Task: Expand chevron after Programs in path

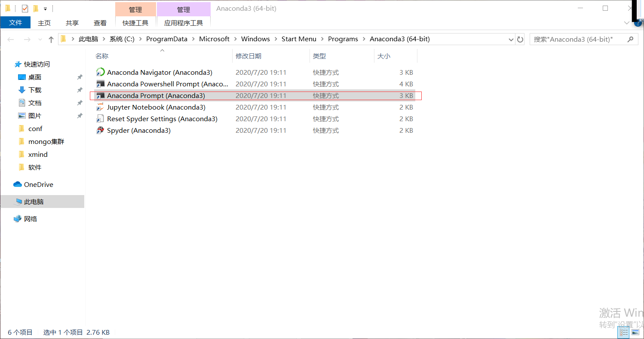Action: point(364,39)
